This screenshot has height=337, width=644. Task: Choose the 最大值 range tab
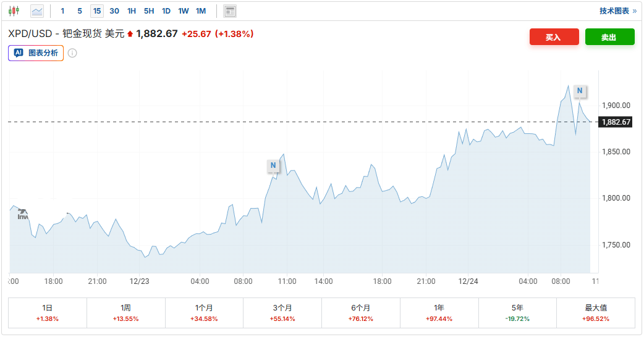click(595, 313)
